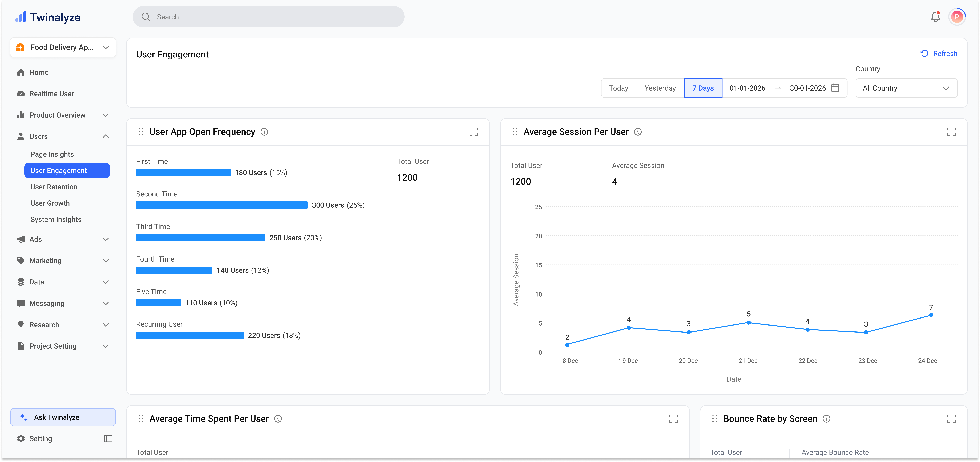Click the Ads megaphone icon
The width and height of the screenshot is (980, 462).
click(21, 239)
